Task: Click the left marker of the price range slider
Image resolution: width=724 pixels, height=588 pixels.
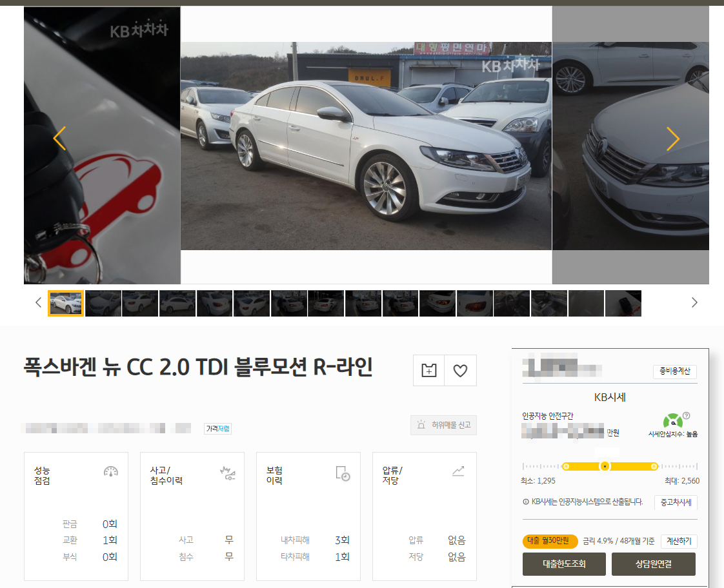Action: coord(566,467)
